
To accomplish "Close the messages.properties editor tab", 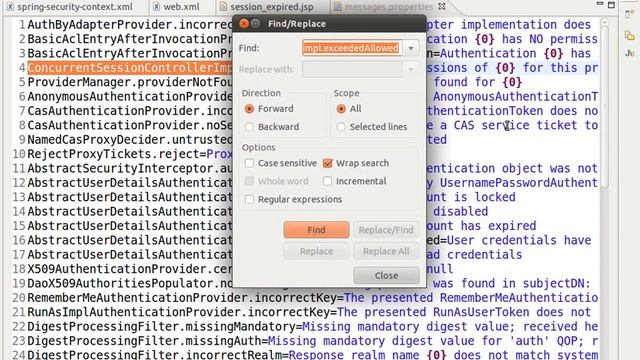I will point(442,6).
